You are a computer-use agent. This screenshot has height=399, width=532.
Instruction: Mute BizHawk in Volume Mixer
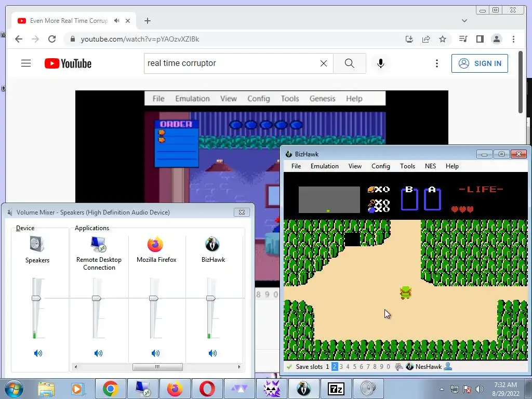click(x=212, y=353)
